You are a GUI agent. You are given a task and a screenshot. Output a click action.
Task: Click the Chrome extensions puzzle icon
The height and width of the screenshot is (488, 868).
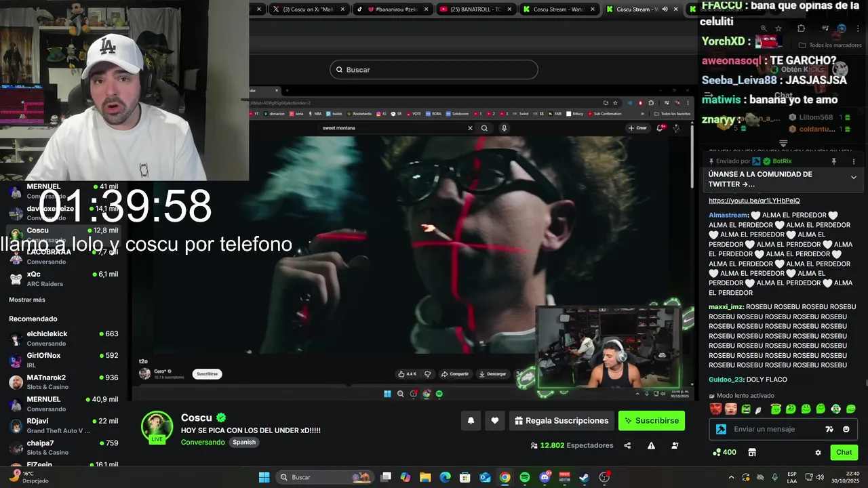(801, 28)
